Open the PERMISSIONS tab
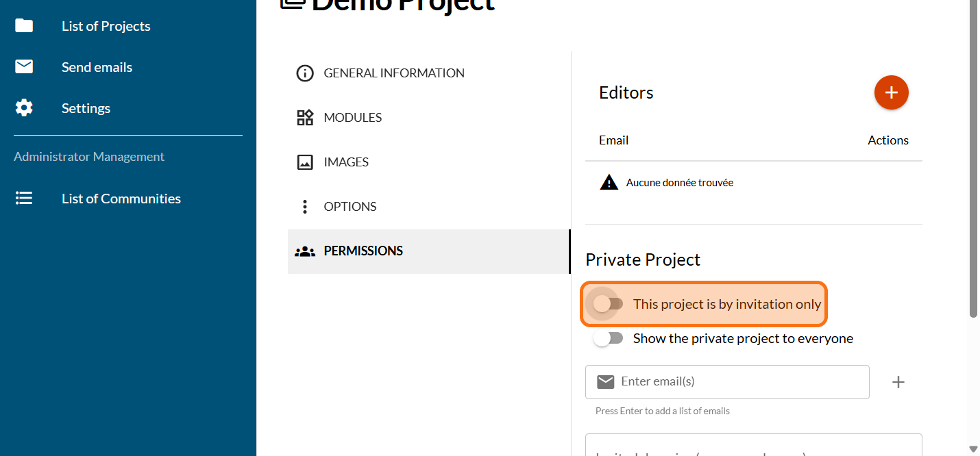 coord(363,251)
